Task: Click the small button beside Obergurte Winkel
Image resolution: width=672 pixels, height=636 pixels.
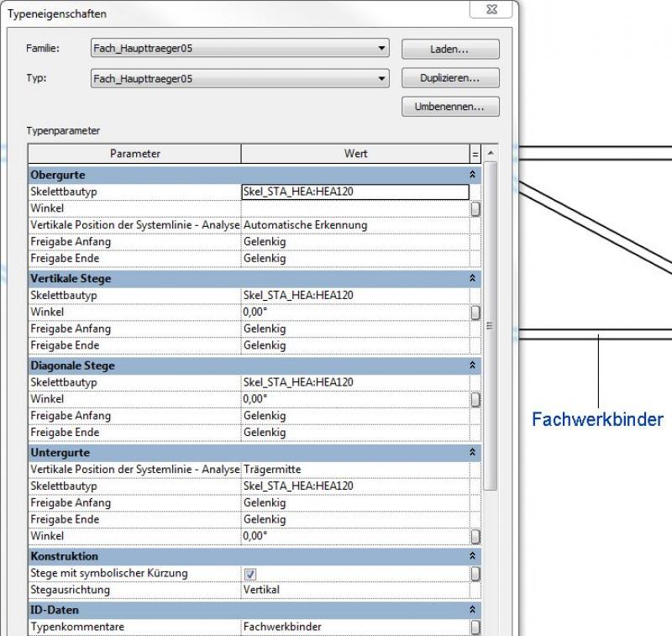Action: [x=475, y=209]
